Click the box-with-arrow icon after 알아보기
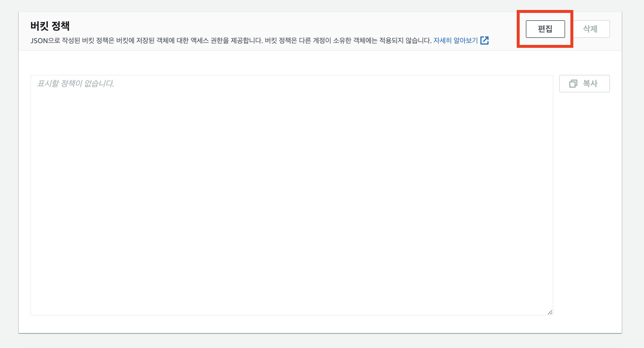Screen dimensions: 644x348 point(484,40)
